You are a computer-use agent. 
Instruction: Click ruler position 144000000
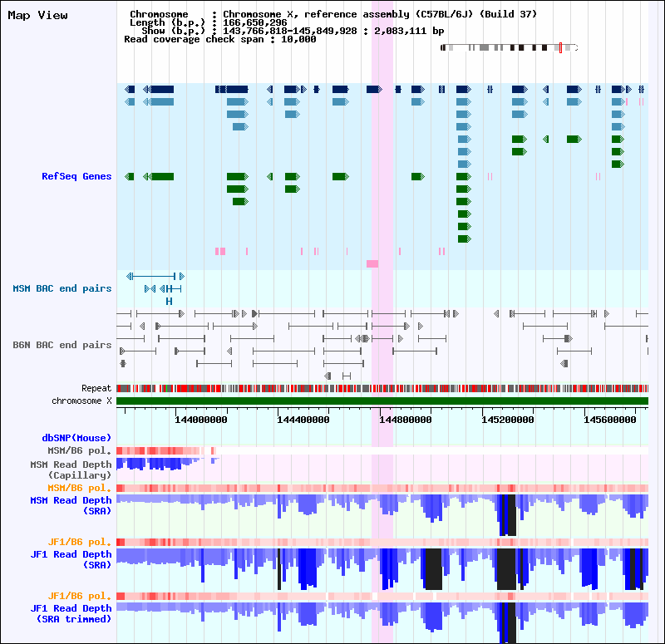[x=201, y=420]
